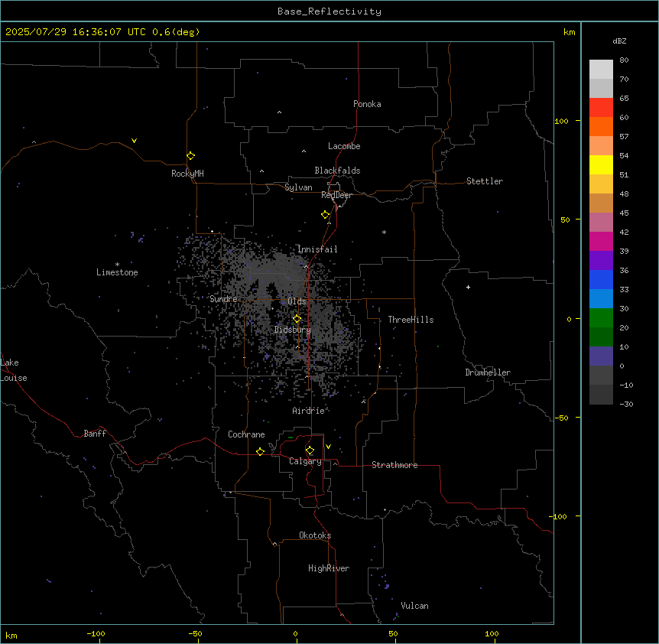Viewport: 659px width, 644px height.
Task: Pick the red 60–65 dBZ legend color
Action: tap(601, 107)
